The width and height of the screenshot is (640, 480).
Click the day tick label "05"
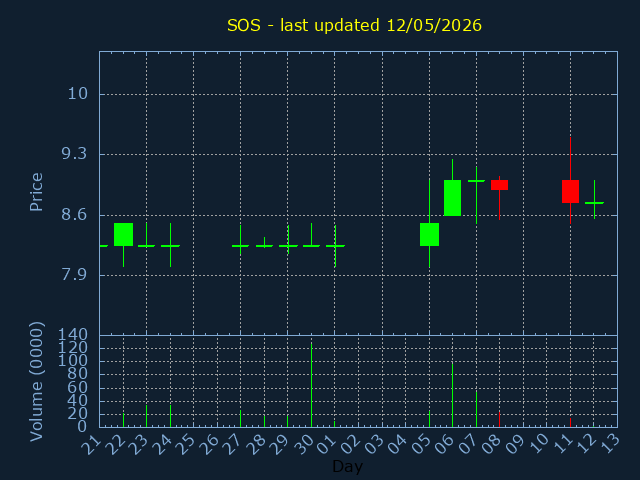421,444
